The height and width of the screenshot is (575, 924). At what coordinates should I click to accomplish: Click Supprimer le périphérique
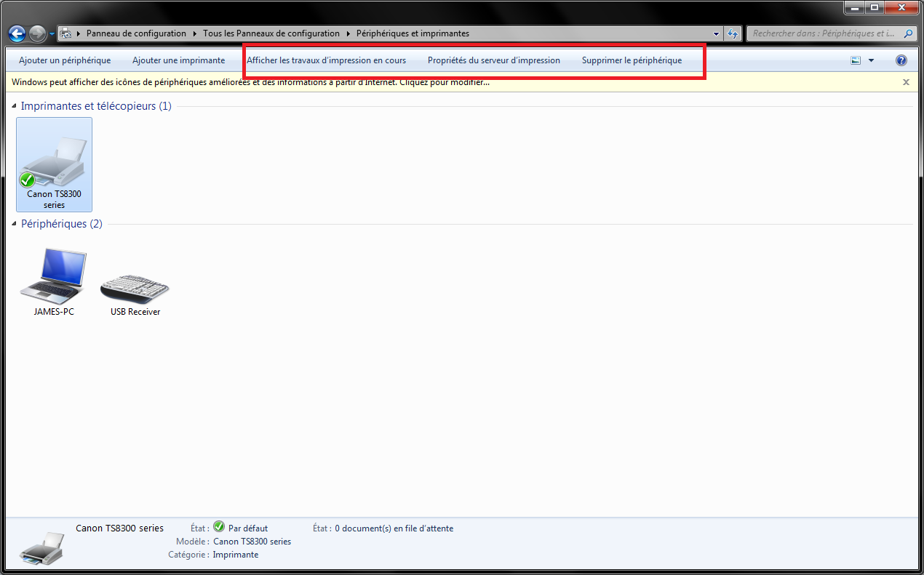click(x=632, y=60)
